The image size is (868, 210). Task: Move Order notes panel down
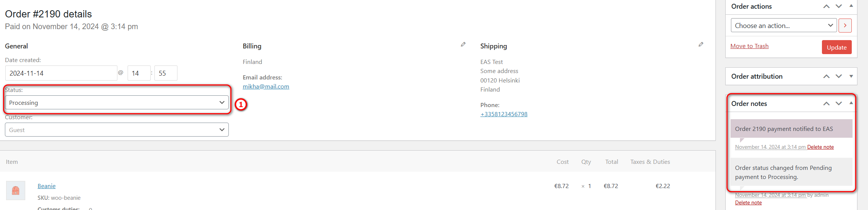coord(839,104)
